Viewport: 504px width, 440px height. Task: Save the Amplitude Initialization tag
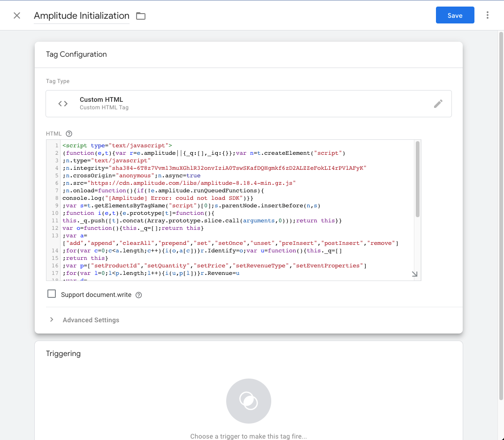(x=455, y=15)
